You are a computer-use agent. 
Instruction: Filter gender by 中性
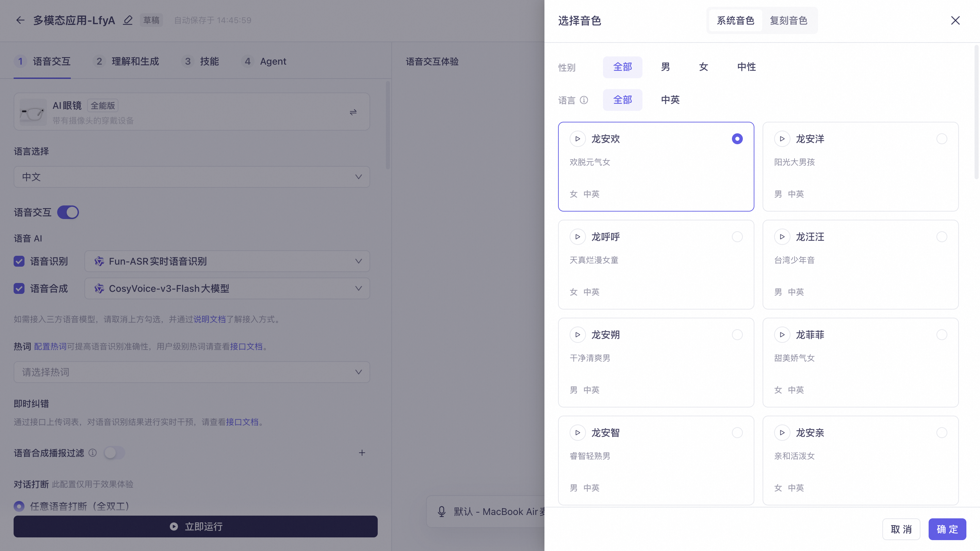pos(747,67)
